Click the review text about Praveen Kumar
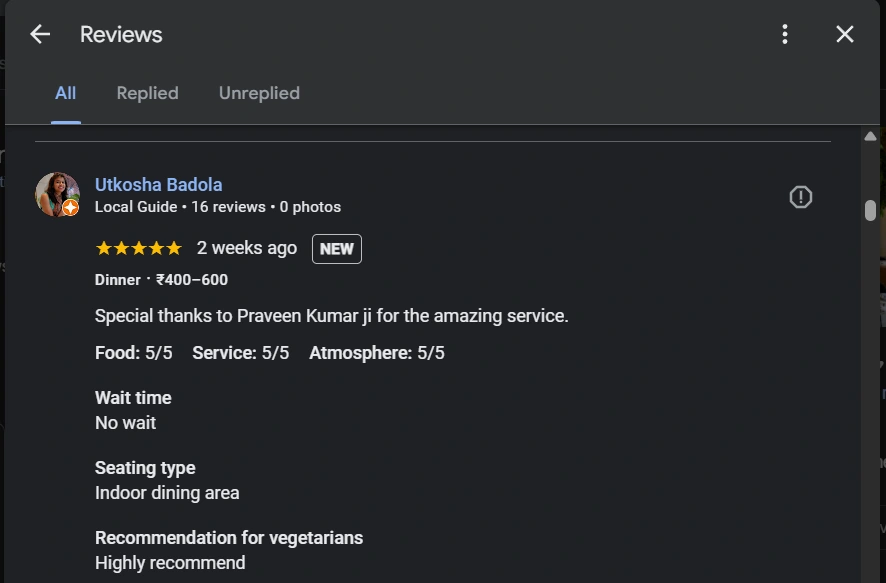The height and width of the screenshot is (583, 886). tap(331, 316)
